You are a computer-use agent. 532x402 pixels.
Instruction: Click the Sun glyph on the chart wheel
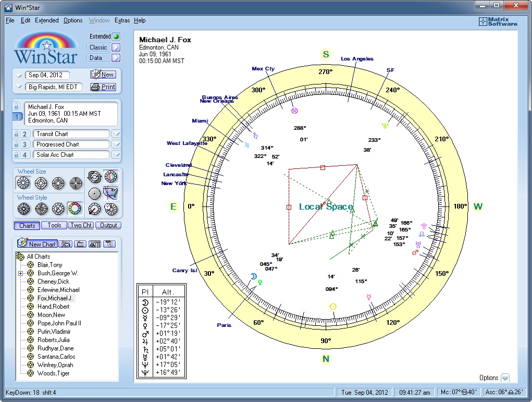tap(333, 307)
